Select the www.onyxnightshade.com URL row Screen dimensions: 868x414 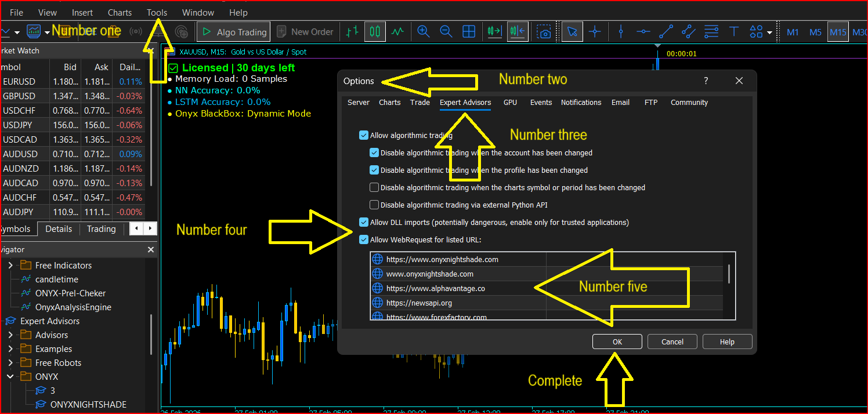tap(547, 274)
